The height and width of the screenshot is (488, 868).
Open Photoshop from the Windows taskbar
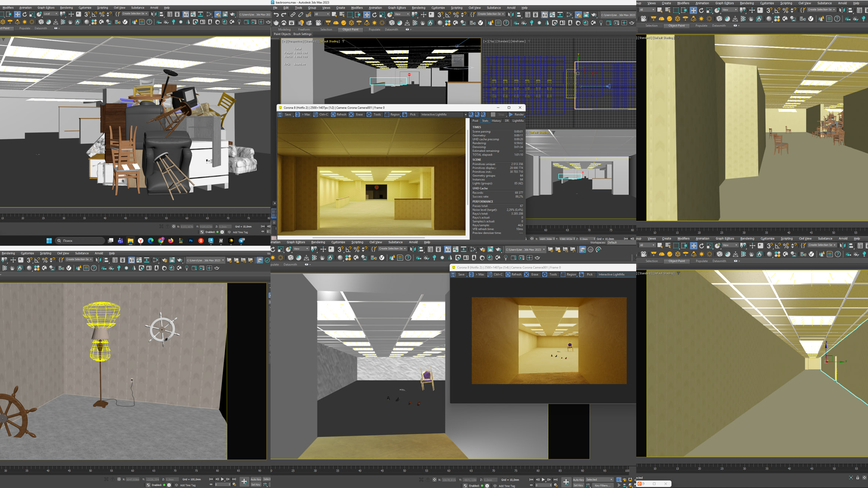pos(191,241)
